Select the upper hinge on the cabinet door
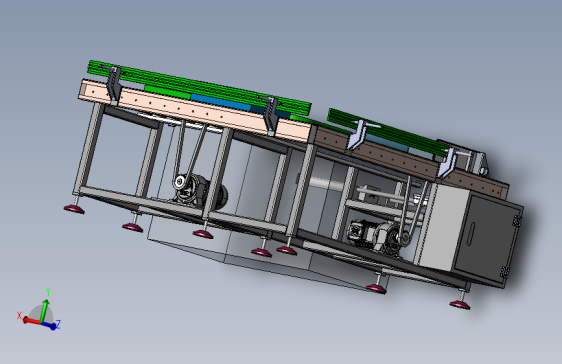 (x=516, y=221)
